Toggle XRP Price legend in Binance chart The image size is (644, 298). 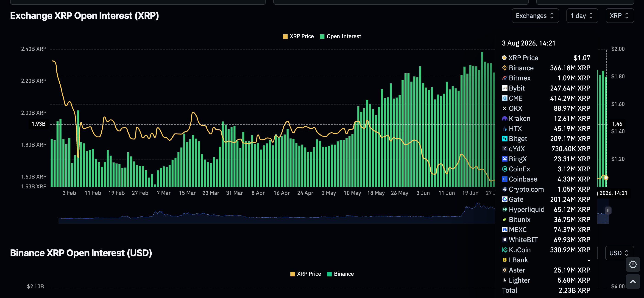click(x=306, y=274)
